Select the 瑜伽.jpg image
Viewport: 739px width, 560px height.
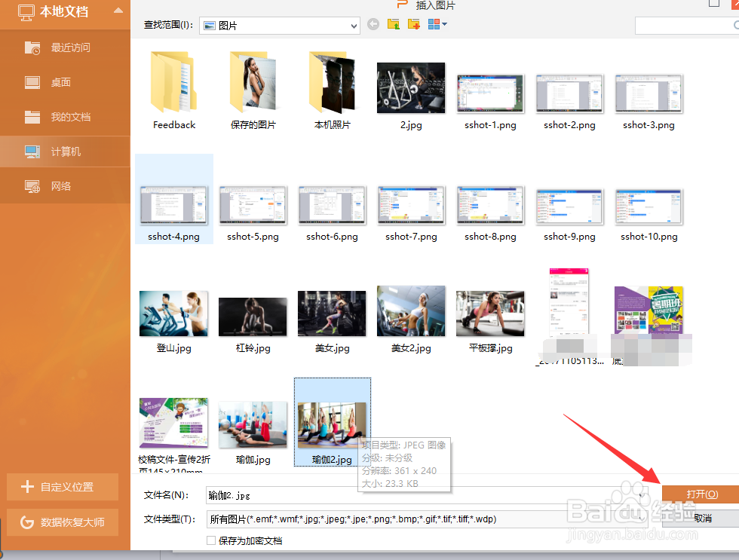tap(253, 433)
